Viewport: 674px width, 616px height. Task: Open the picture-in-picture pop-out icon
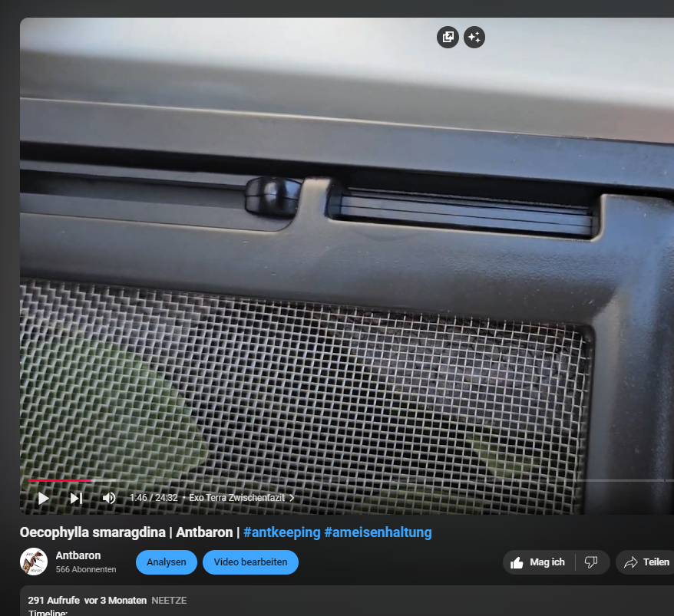(448, 37)
